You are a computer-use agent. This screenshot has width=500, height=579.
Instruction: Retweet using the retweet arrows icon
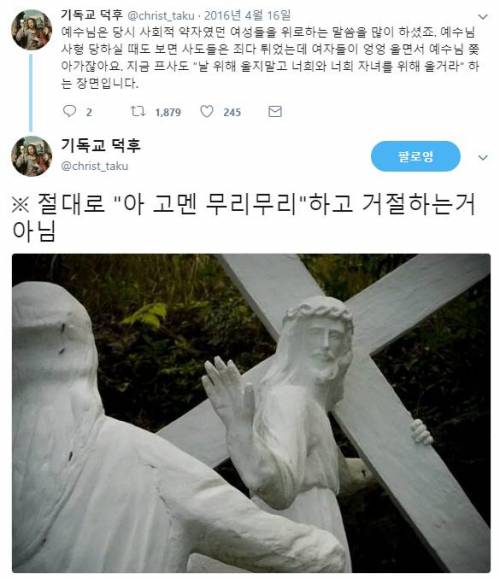click(x=138, y=111)
